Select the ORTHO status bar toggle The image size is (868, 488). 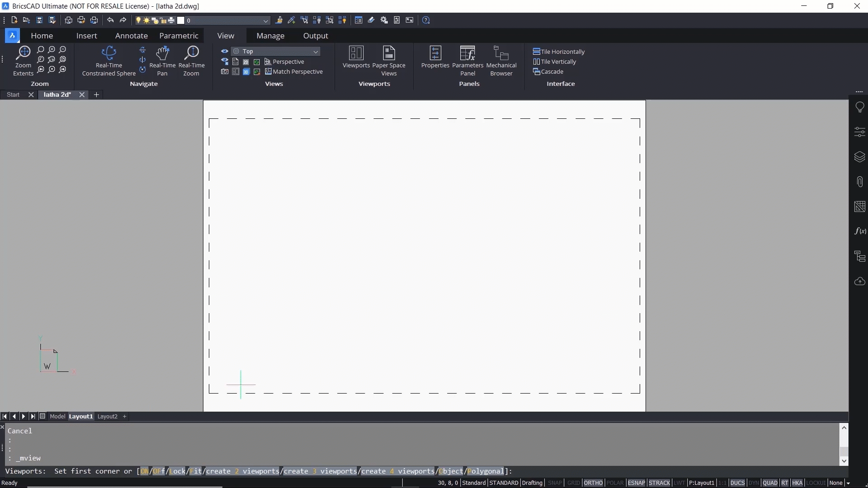click(x=593, y=483)
